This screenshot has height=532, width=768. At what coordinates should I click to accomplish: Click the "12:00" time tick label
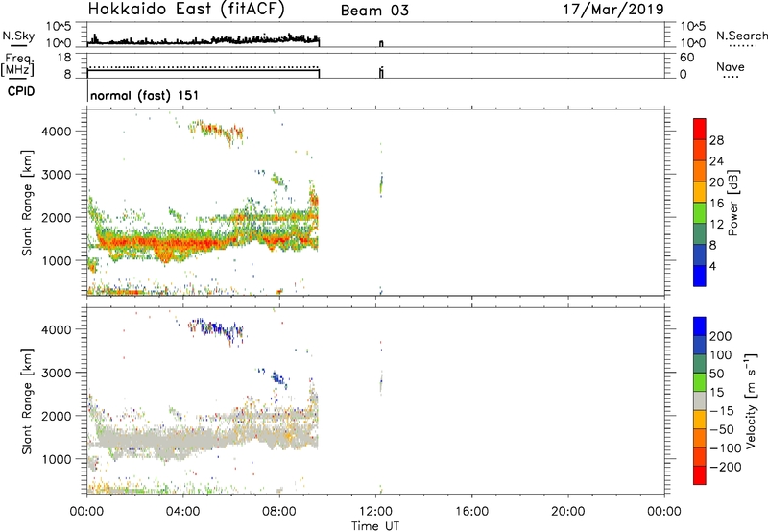click(375, 512)
